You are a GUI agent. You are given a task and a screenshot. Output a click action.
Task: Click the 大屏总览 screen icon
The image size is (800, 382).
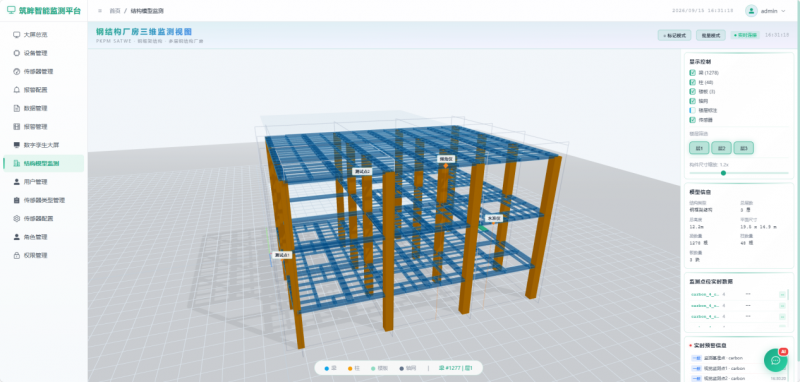(16, 35)
